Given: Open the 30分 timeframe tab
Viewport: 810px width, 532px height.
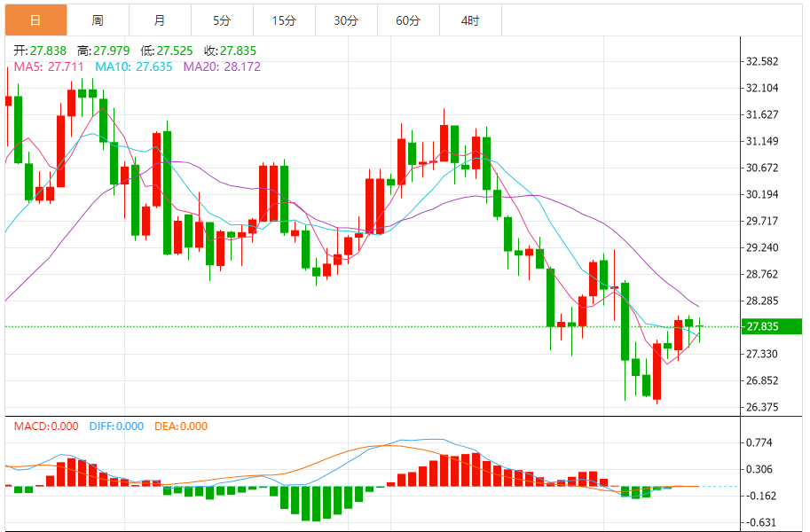Looking at the screenshot, I should click(x=346, y=20).
